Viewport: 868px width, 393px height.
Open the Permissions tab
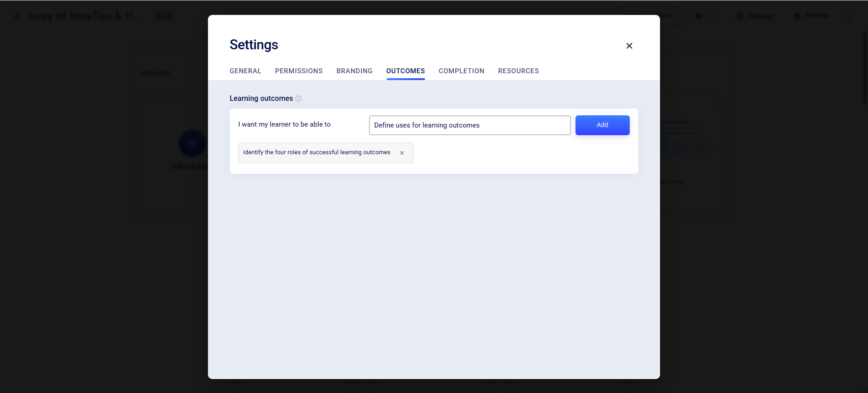click(298, 71)
